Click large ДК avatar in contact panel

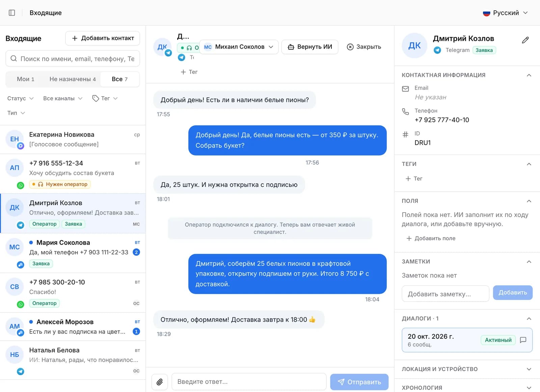tap(414, 46)
